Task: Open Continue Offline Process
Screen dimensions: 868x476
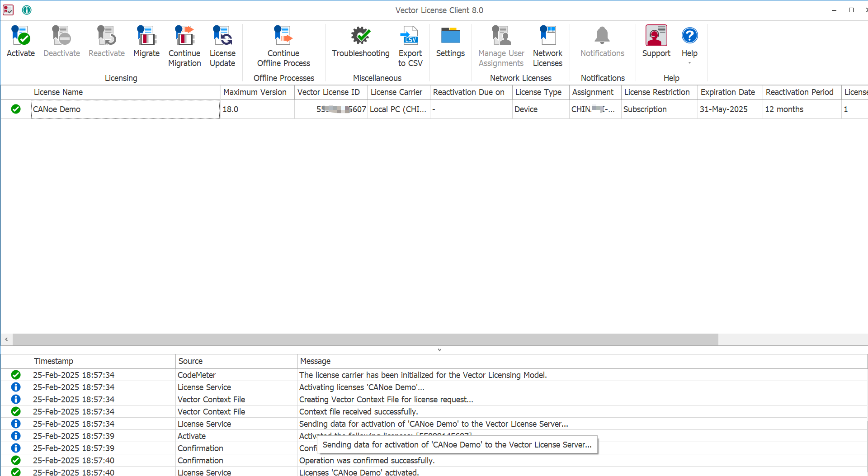Action: [283, 46]
